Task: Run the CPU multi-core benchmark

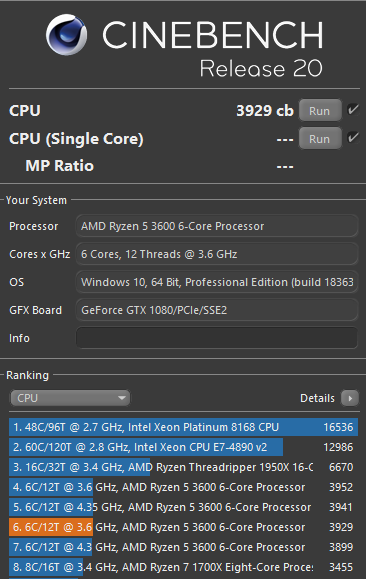Action: tap(320, 111)
